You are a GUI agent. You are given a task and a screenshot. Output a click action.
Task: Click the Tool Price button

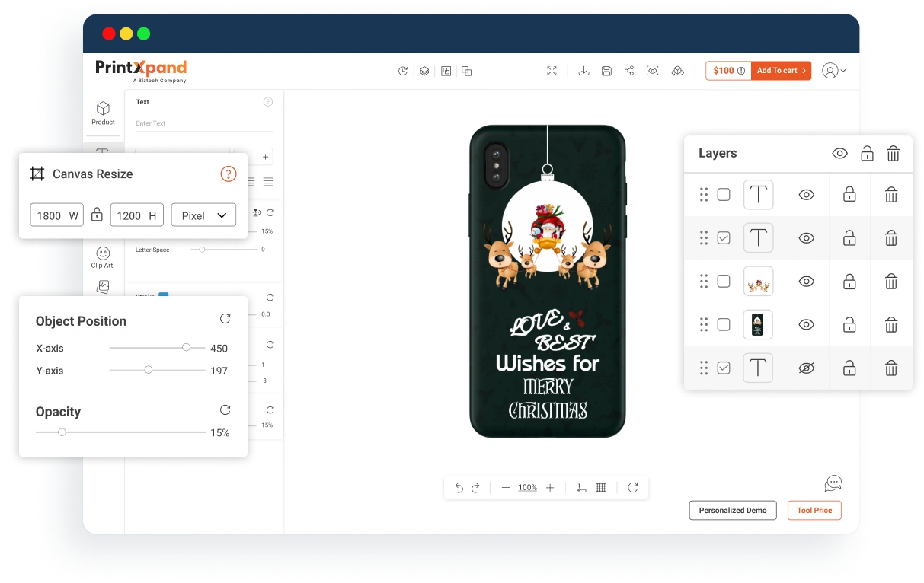pos(814,510)
